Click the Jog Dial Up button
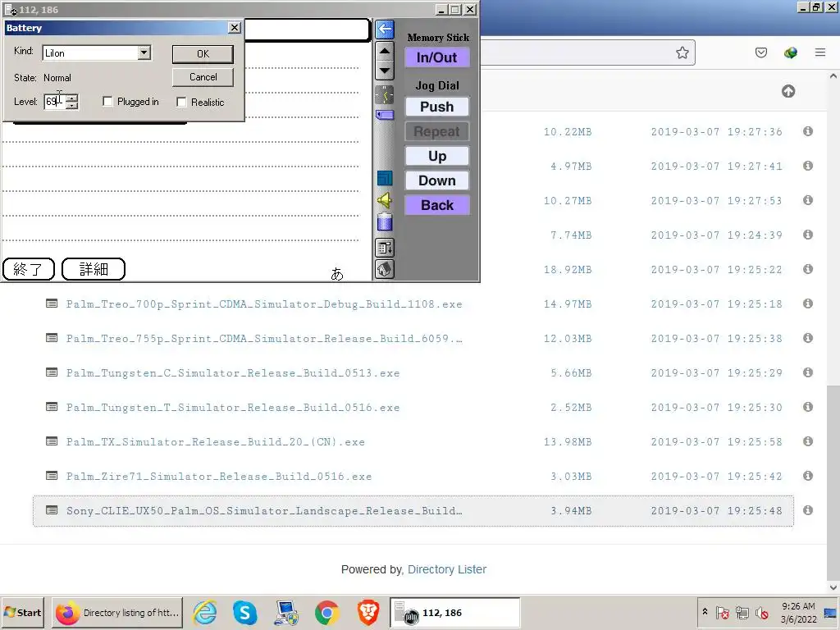 tap(436, 156)
